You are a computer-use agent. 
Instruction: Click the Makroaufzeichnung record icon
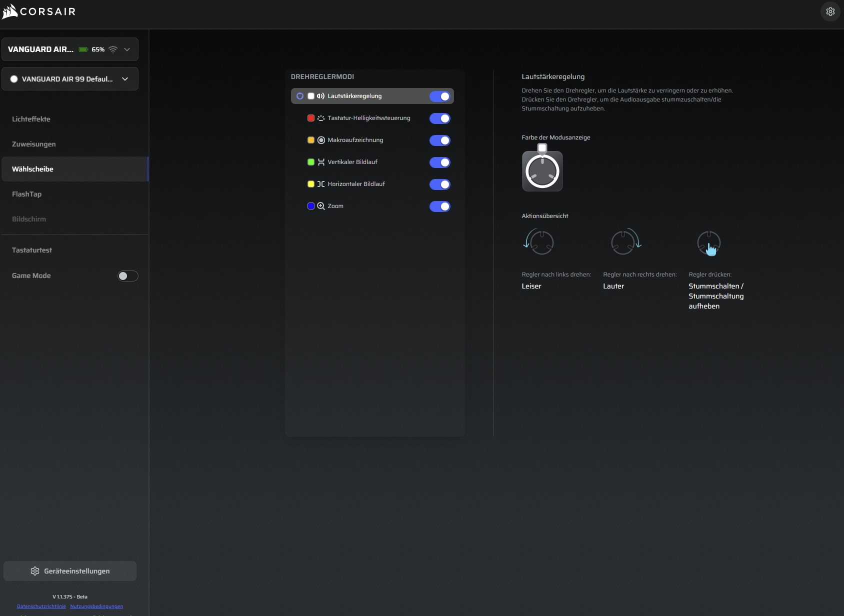321,140
